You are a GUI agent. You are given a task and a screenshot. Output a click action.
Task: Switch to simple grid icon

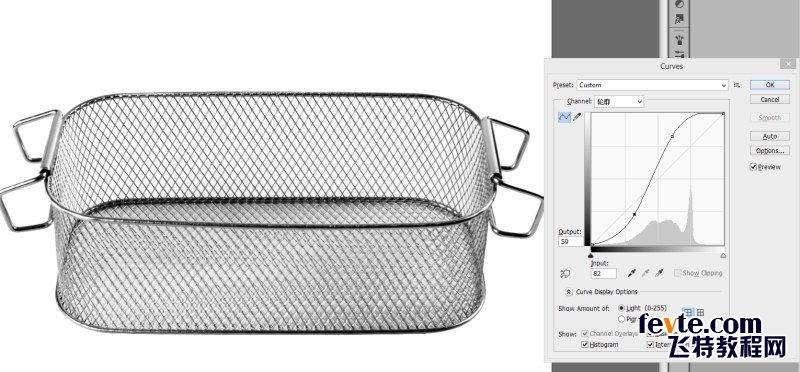tap(687, 312)
